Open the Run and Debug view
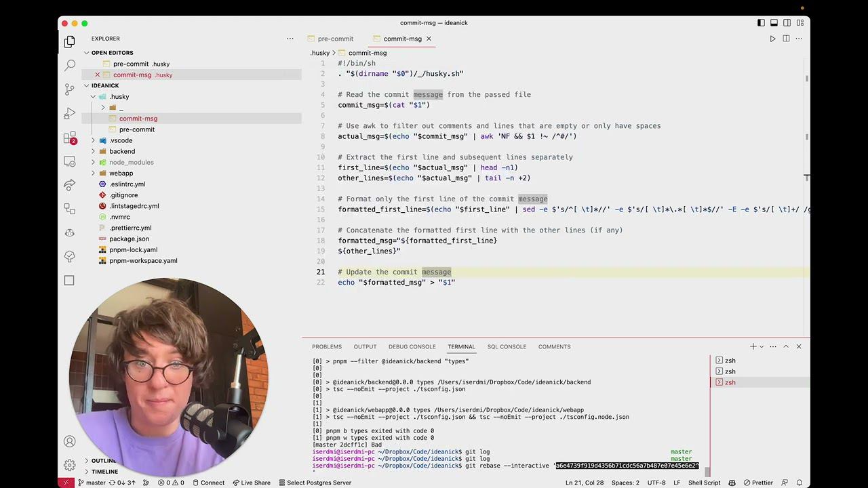This screenshot has height=488, width=868. 69,113
